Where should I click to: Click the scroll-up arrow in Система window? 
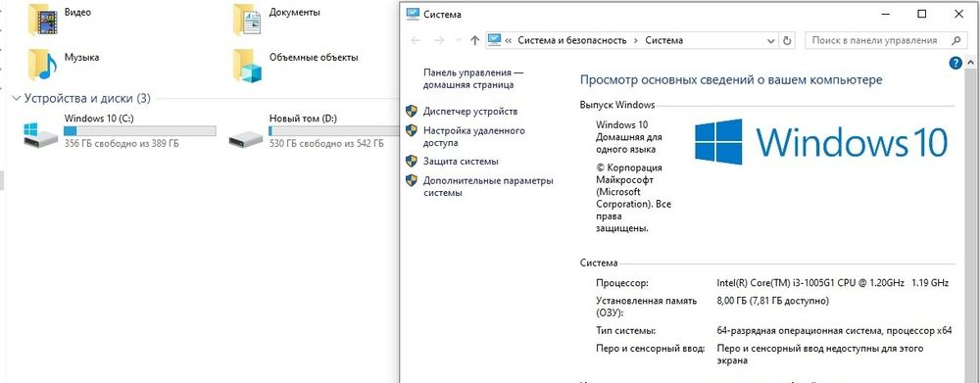(x=970, y=63)
